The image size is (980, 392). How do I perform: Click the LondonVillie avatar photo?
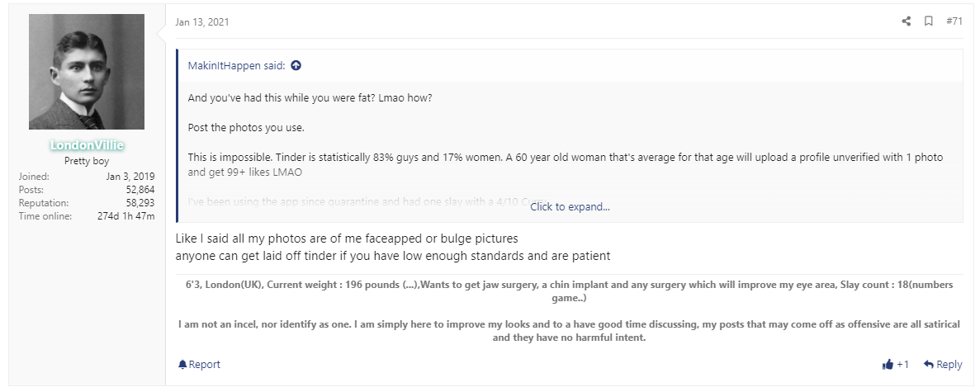click(87, 72)
